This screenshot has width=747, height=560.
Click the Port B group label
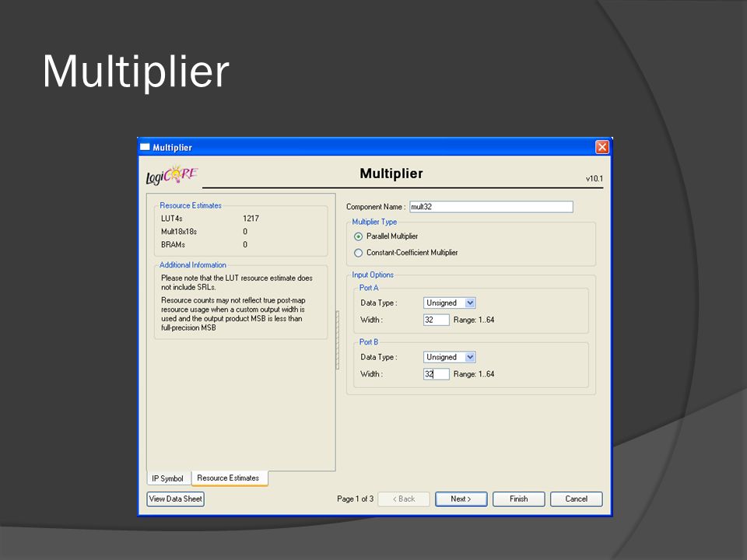pyautogui.click(x=369, y=342)
